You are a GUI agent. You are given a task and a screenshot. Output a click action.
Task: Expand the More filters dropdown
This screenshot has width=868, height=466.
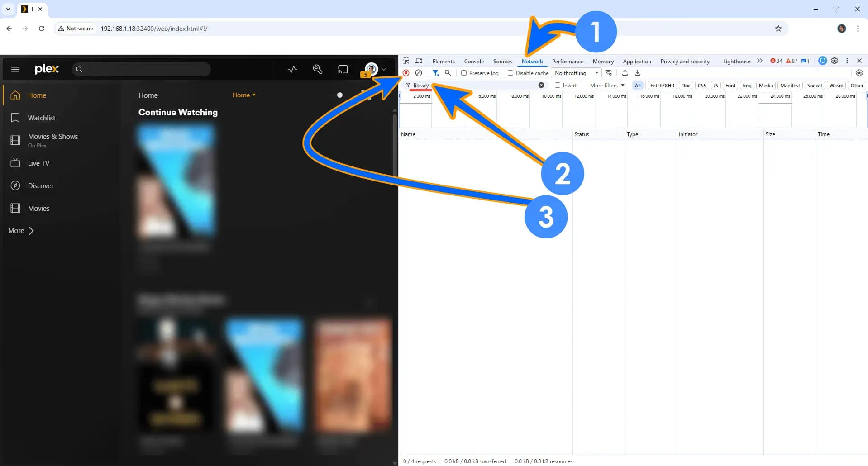pos(607,86)
